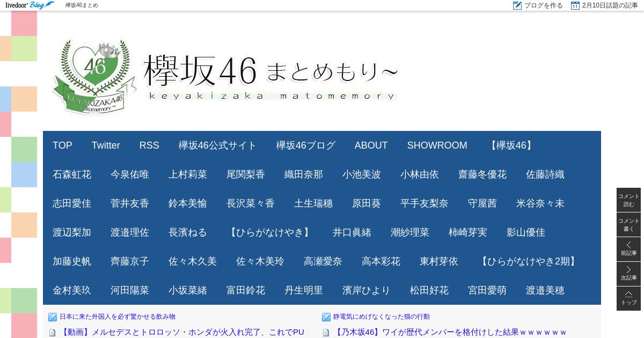The height and width of the screenshot is (338, 644).
Task: Select member 尾関梨香
Action: 246,174
